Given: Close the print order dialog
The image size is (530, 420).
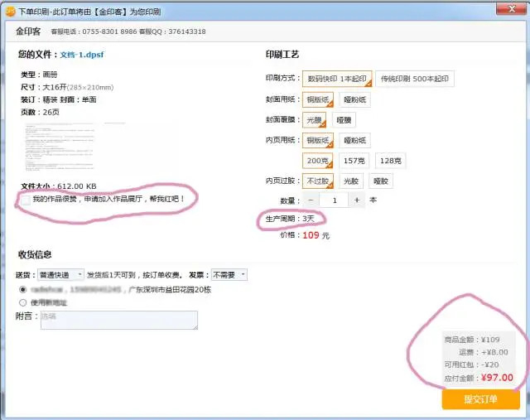Looking at the screenshot, I should click(x=512, y=9).
